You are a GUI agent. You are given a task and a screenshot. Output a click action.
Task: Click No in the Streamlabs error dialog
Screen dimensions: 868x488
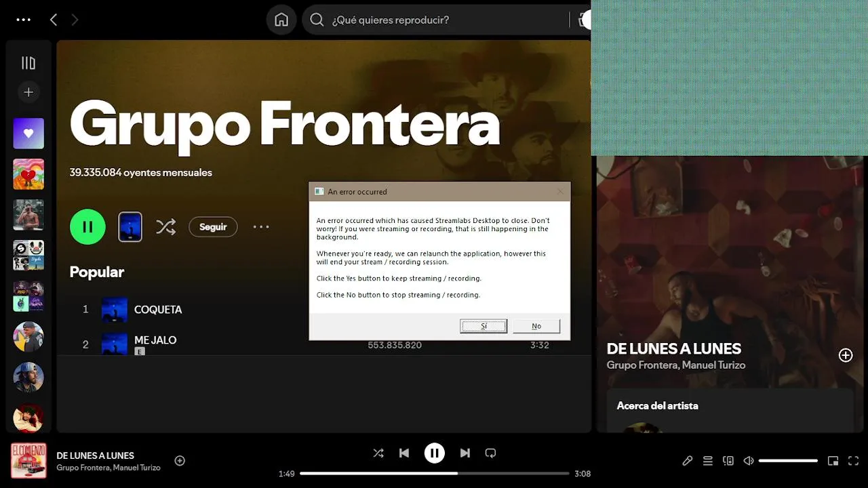coord(536,326)
